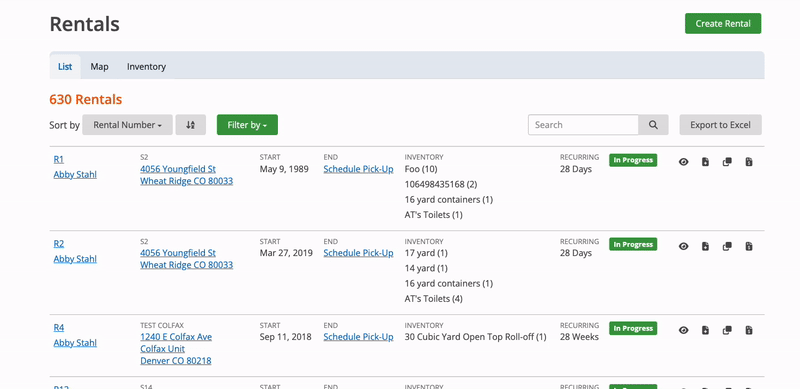The image size is (800, 389).
Task: Click the duplicate icon for rental R1
Action: [727, 162]
